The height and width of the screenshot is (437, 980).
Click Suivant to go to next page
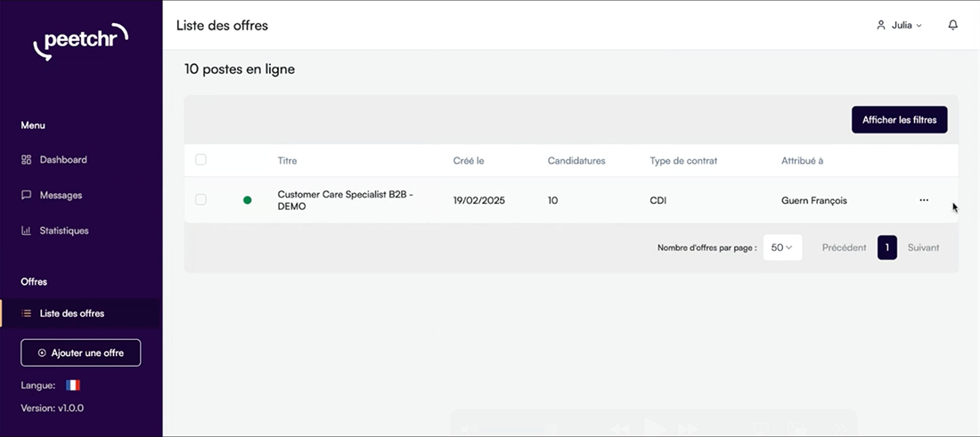coord(923,247)
